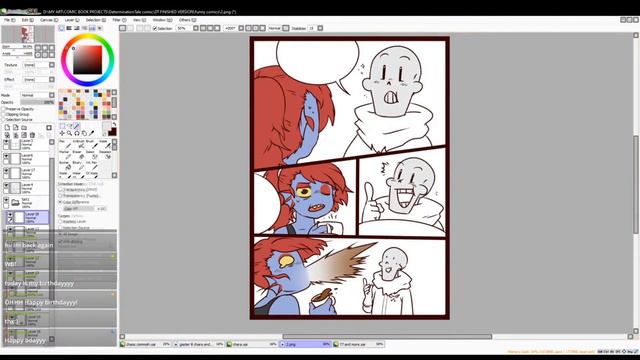Select the Water brush tool
The image size is (640, 360).
(x=106, y=144)
